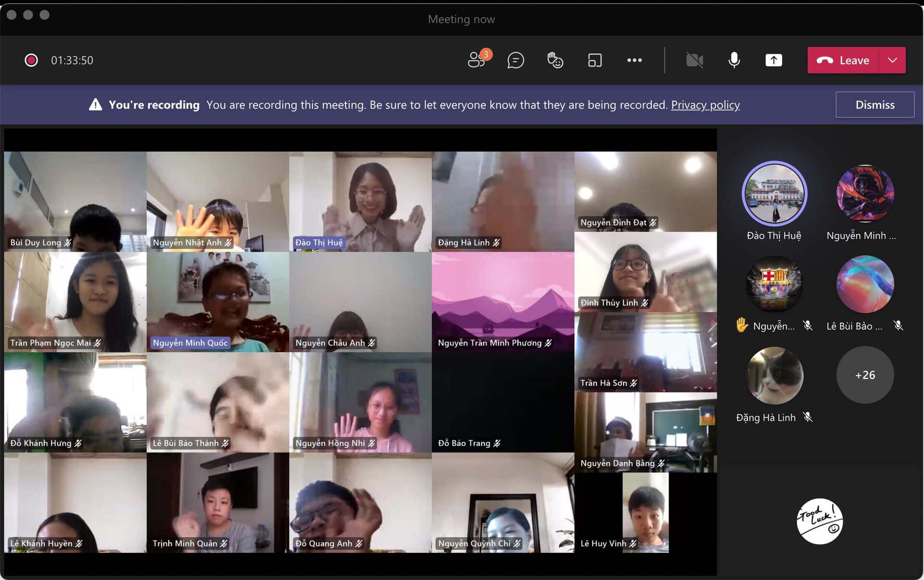Click the share content icon
The image size is (924, 580).
(773, 60)
